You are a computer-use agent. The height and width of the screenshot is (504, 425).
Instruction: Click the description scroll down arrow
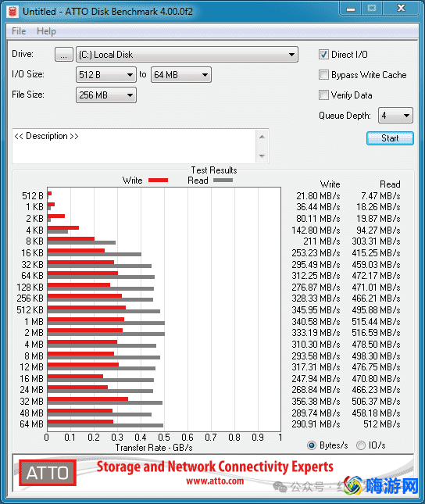click(x=262, y=156)
